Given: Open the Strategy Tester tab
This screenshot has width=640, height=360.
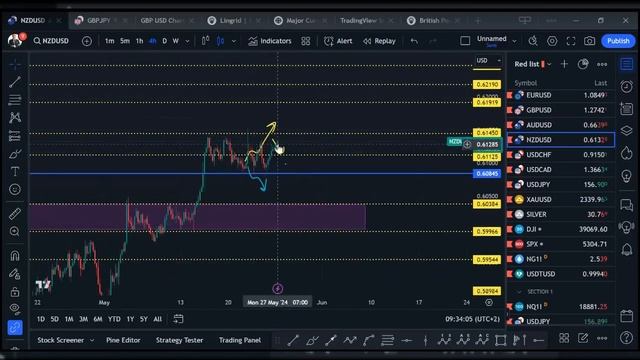Looking at the screenshot, I should (x=179, y=340).
